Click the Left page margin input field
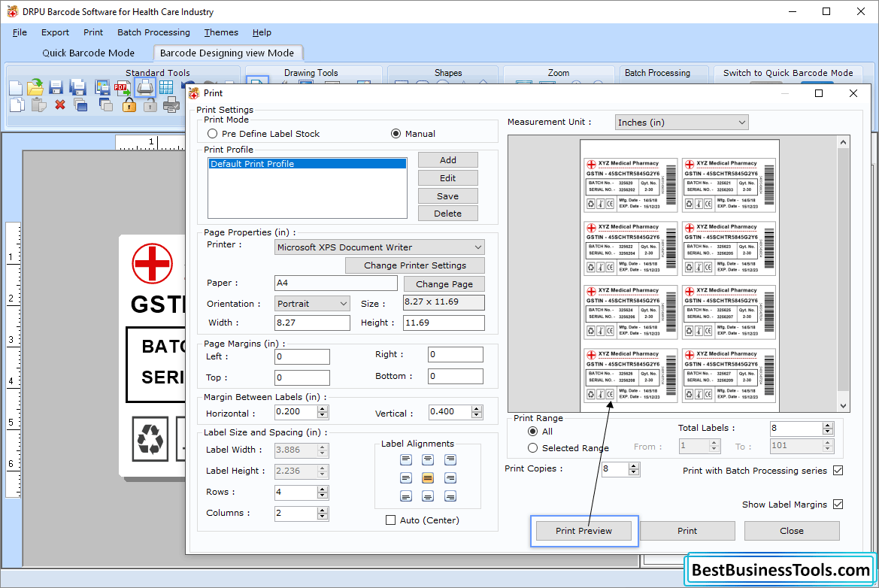Screen dimensions: 879x588 point(302,356)
